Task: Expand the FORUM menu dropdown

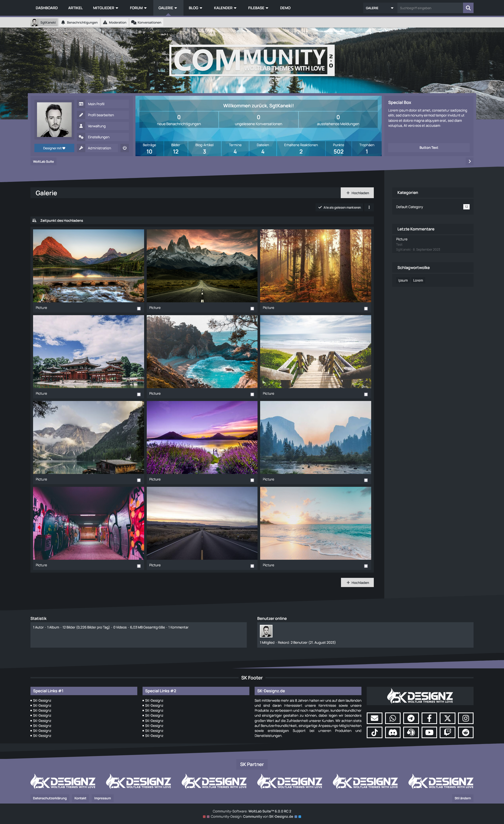Action: pyautogui.click(x=138, y=8)
